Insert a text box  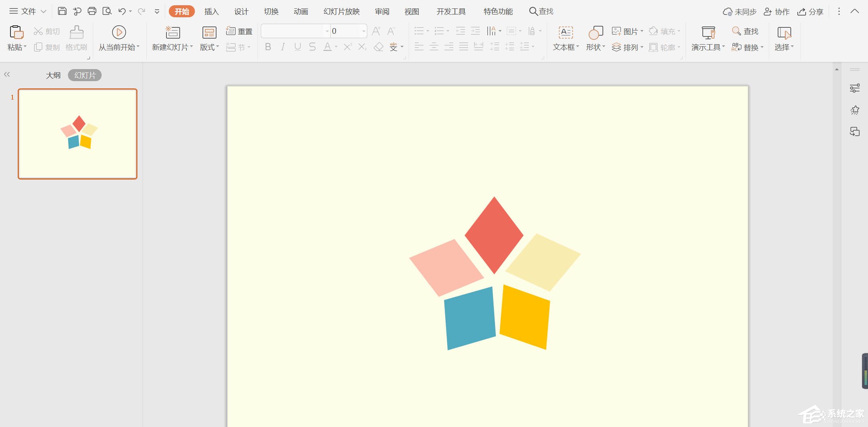point(565,32)
